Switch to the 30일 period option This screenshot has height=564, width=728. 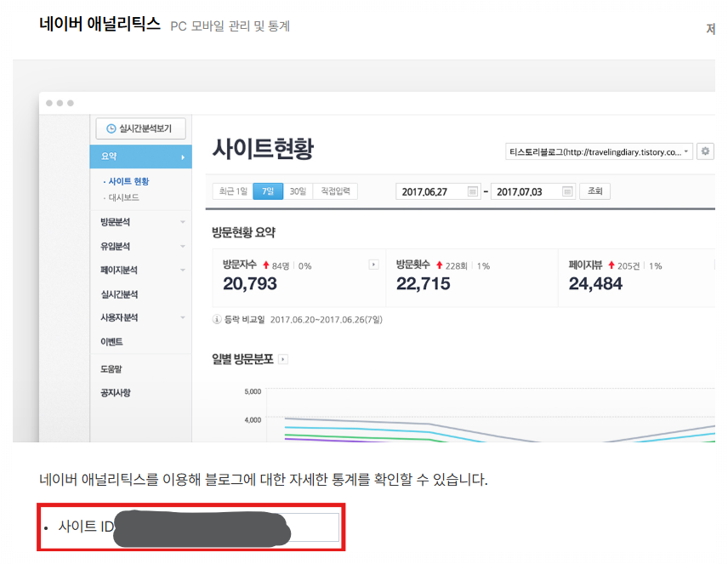tap(299, 191)
